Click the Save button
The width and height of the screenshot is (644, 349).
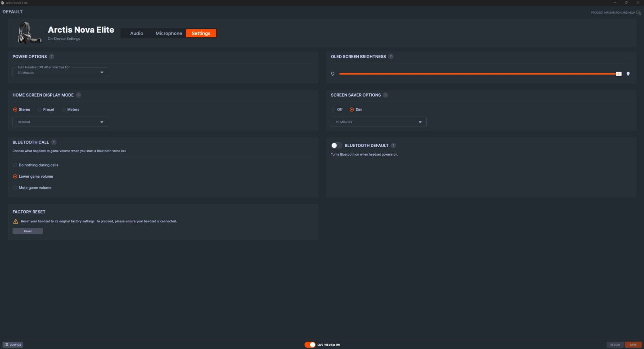(633, 345)
